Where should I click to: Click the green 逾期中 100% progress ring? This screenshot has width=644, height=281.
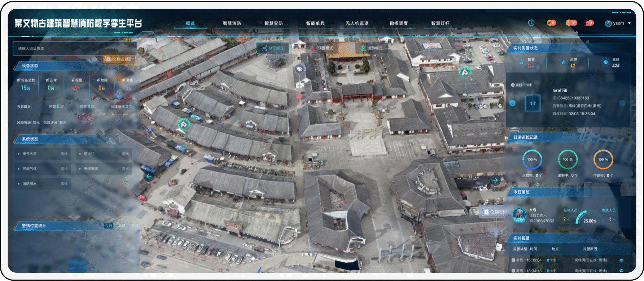(x=568, y=159)
